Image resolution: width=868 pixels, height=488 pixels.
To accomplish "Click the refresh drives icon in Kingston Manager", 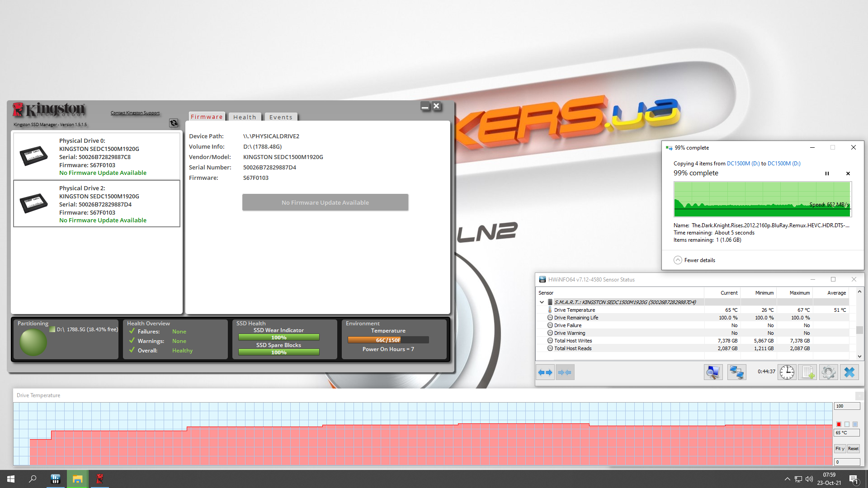I will tap(174, 123).
